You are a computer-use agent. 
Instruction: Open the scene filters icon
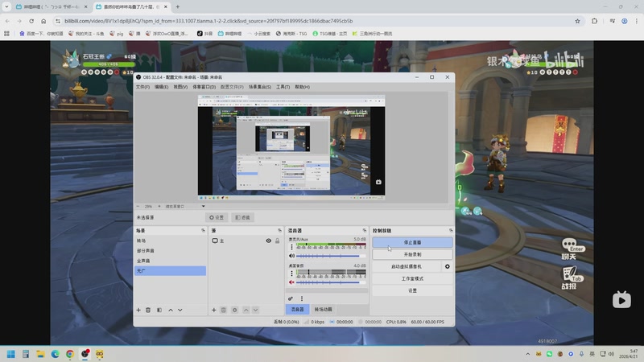point(159,310)
